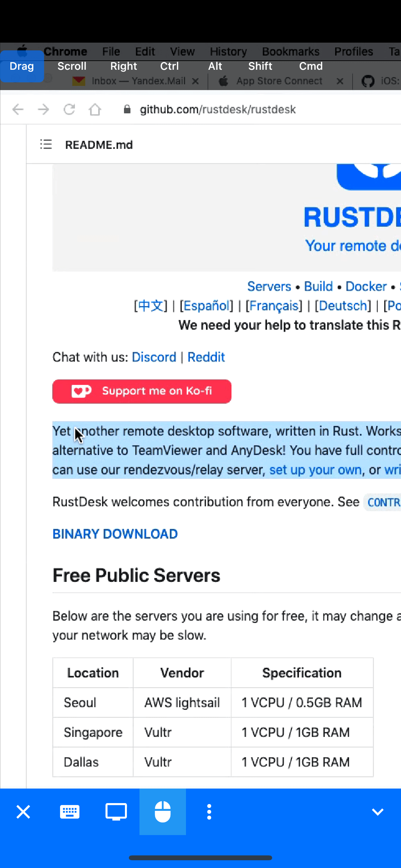
Task: Go back with the browser back arrow
Action: [x=18, y=109]
